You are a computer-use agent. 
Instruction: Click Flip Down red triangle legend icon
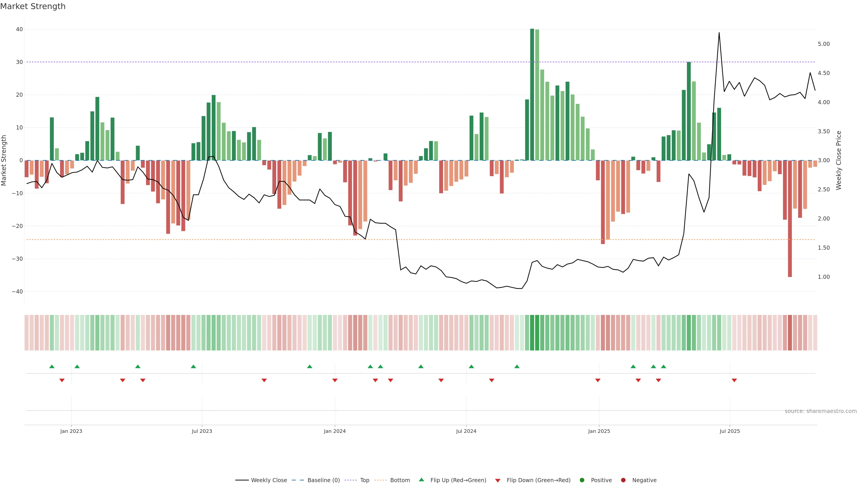click(498, 481)
